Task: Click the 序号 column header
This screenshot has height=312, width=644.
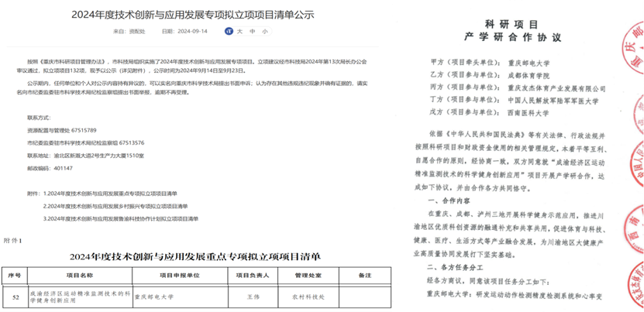Action: (13, 275)
